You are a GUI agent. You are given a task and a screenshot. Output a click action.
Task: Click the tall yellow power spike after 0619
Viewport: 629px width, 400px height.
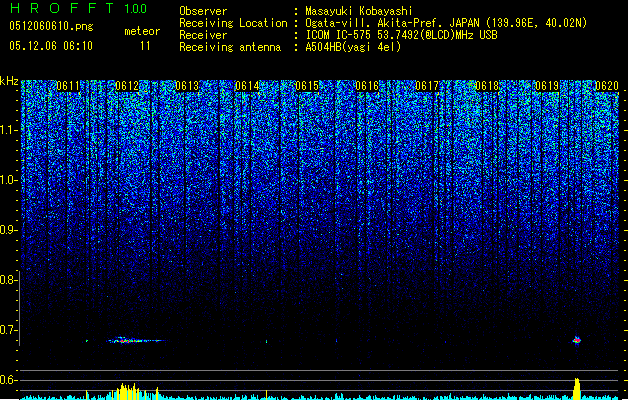click(577, 388)
